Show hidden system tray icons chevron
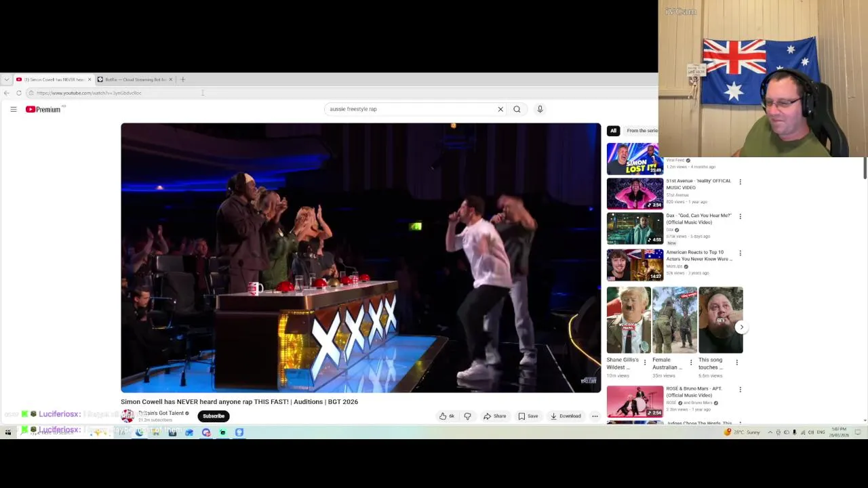Image resolution: width=868 pixels, height=488 pixels. 770,432
